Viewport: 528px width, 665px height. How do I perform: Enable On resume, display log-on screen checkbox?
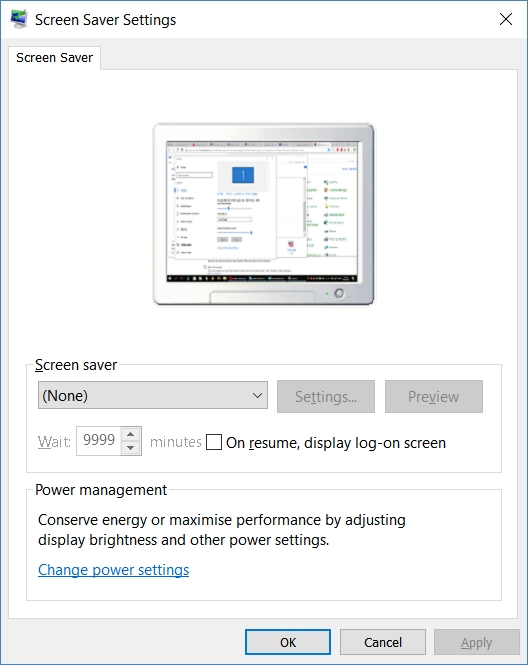click(214, 442)
